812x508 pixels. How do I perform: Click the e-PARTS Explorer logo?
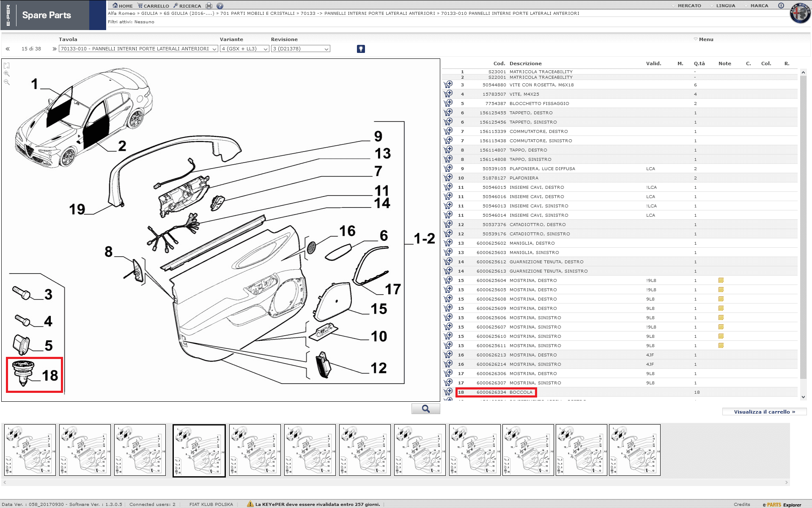tap(782, 505)
